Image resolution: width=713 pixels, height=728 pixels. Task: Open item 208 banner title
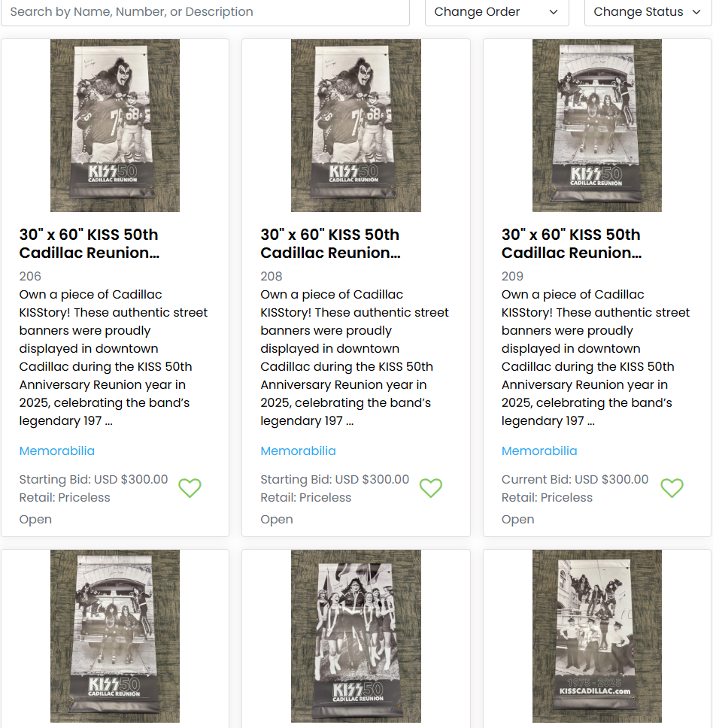330,244
